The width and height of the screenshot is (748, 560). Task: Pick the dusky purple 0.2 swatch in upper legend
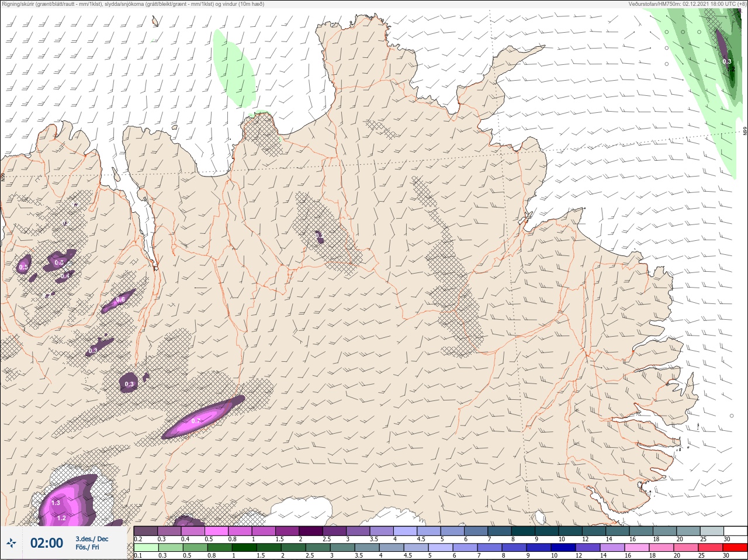pyautogui.click(x=146, y=531)
